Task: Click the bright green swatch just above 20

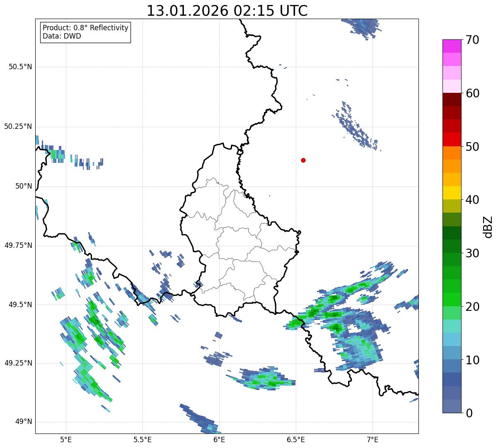Action: [x=452, y=300]
